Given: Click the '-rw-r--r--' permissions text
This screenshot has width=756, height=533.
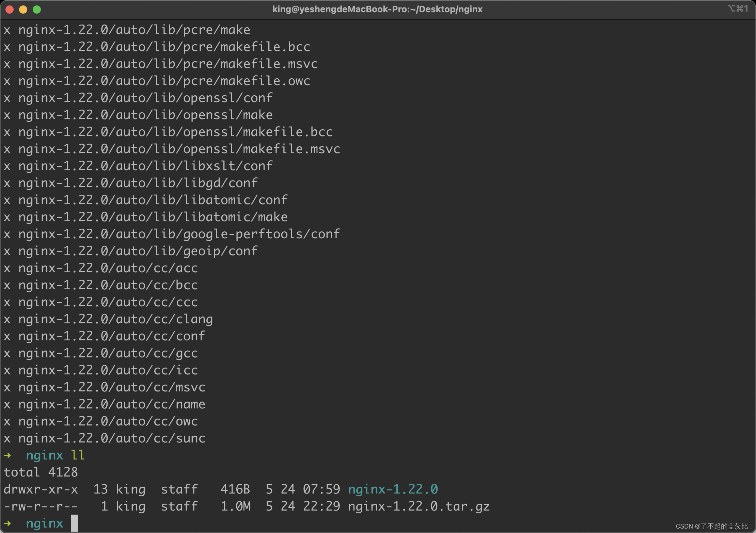Looking at the screenshot, I should [x=41, y=506].
